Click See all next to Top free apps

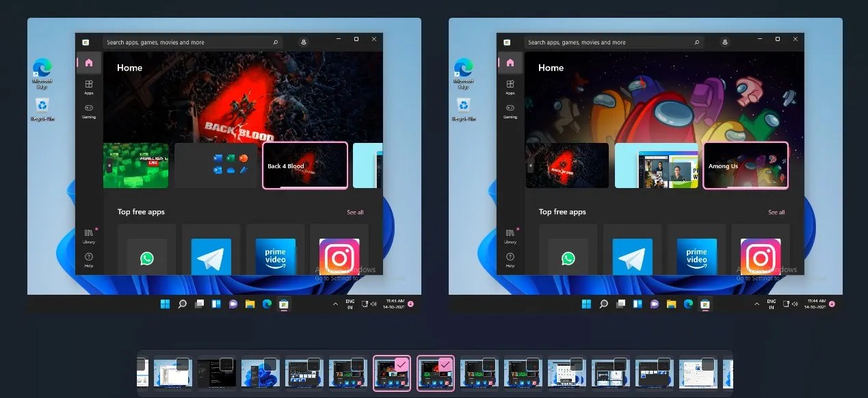pos(356,212)
